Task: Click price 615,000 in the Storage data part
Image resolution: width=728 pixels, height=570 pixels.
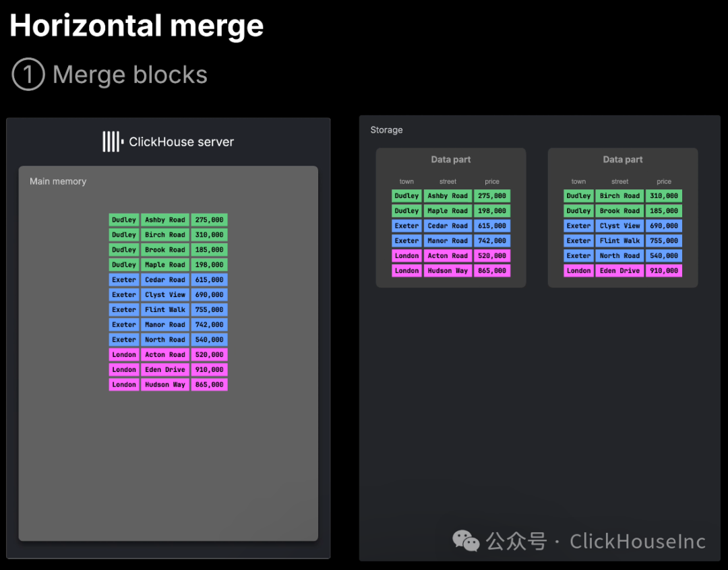Action: click(x=492, y=226)
